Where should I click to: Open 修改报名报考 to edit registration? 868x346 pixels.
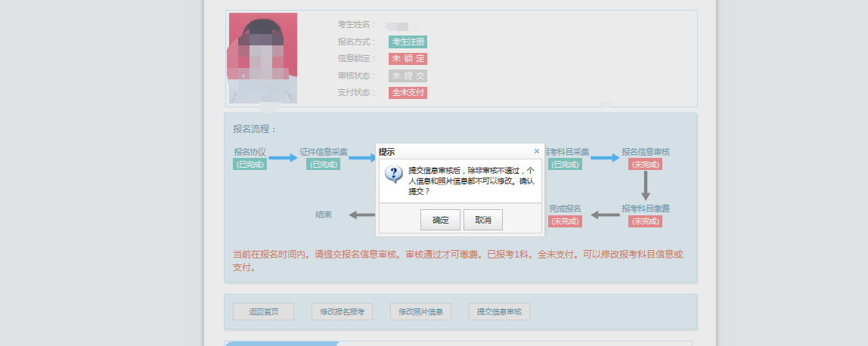tap(342, 312)
